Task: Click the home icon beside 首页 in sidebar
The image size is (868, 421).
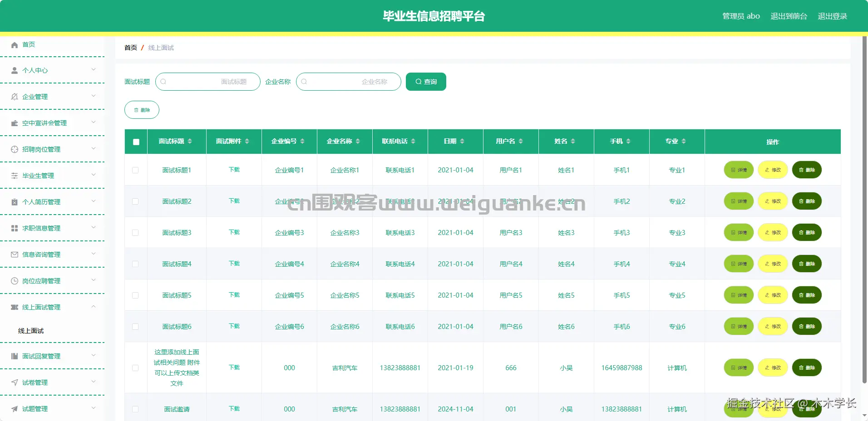Action: pyautogui.click(x=15, y=44)
